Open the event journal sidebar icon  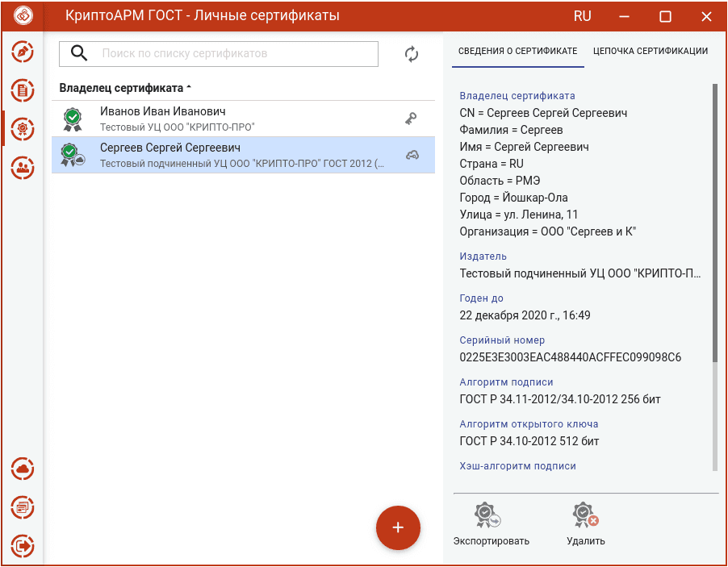tap(23, 507)
